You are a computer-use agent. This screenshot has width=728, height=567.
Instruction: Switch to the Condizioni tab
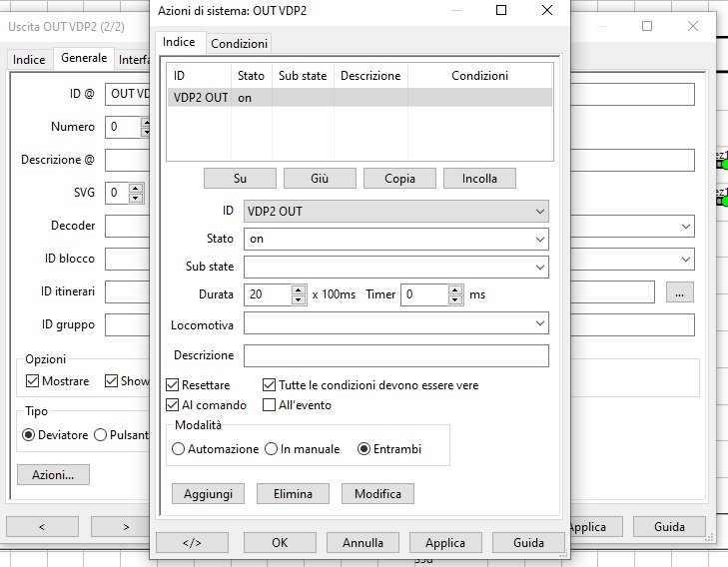click(x=240, y=43)
